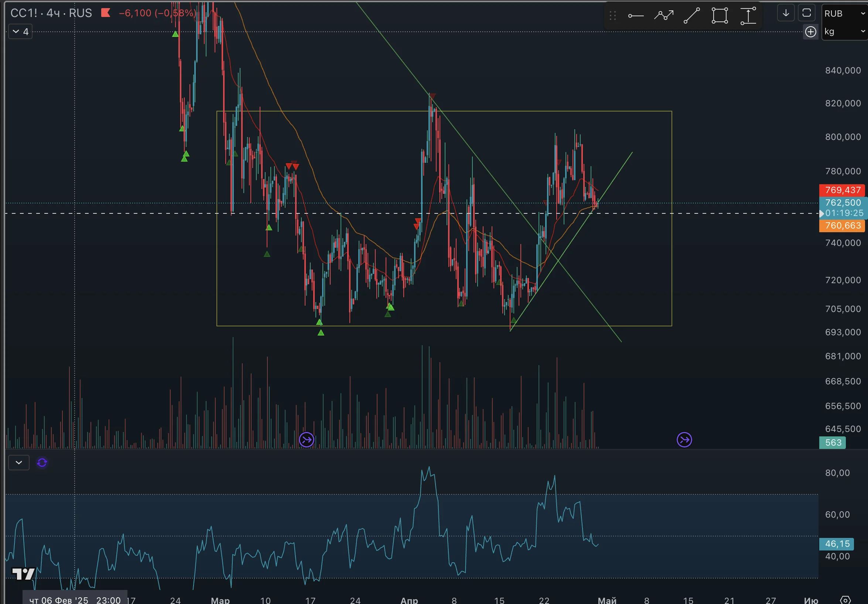Click the Russia flag symbol icon
Screen dimensions: 868x604
point(106,13)
